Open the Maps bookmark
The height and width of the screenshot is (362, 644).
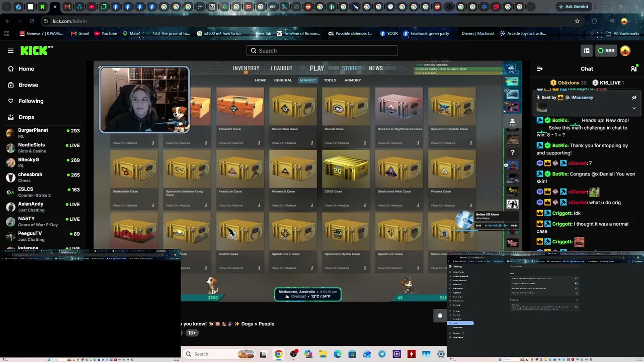click(x=131, y=34)
